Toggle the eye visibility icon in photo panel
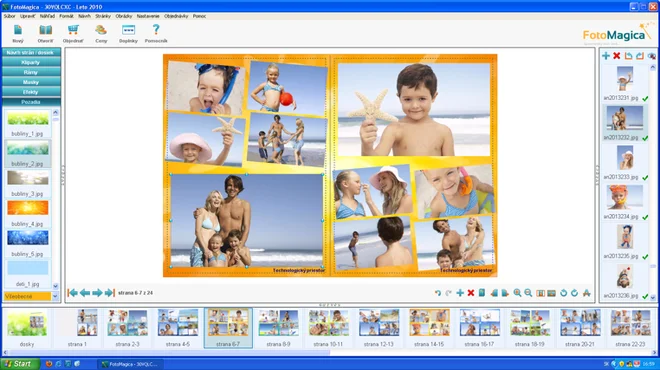Image resolution: width=660 pixels, height=370 pixels. tap(652, 56)
